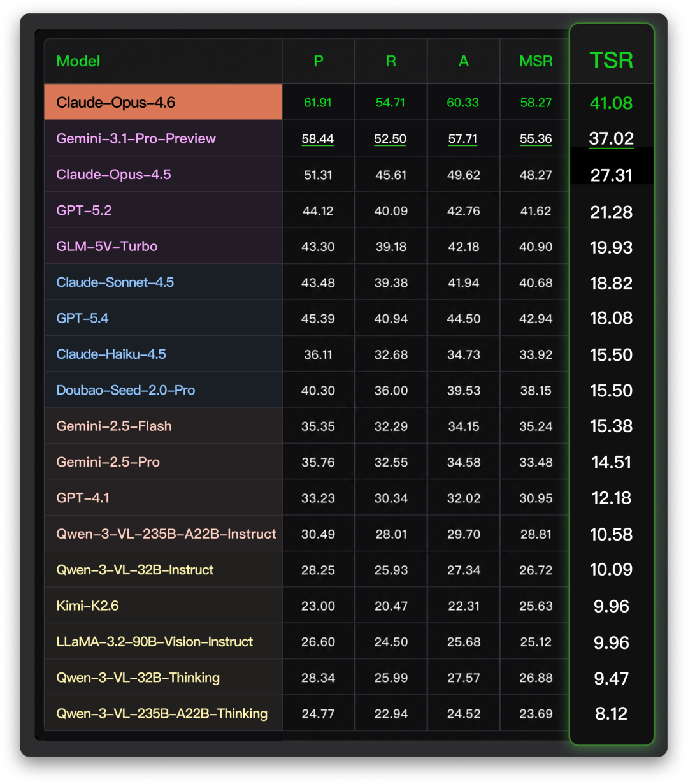Click the MSR value 40.68
This screenshot has width=688, height=784.
pyautogui.click(x=536, y=283)
